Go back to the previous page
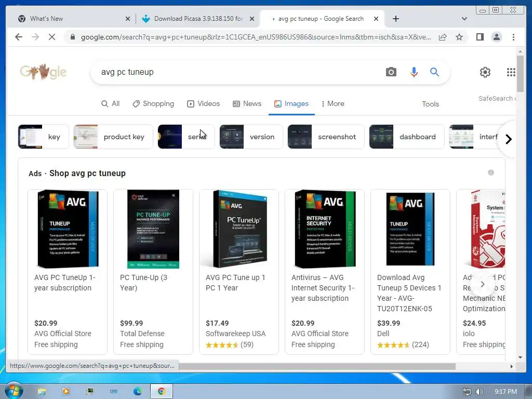 [19, 37]
